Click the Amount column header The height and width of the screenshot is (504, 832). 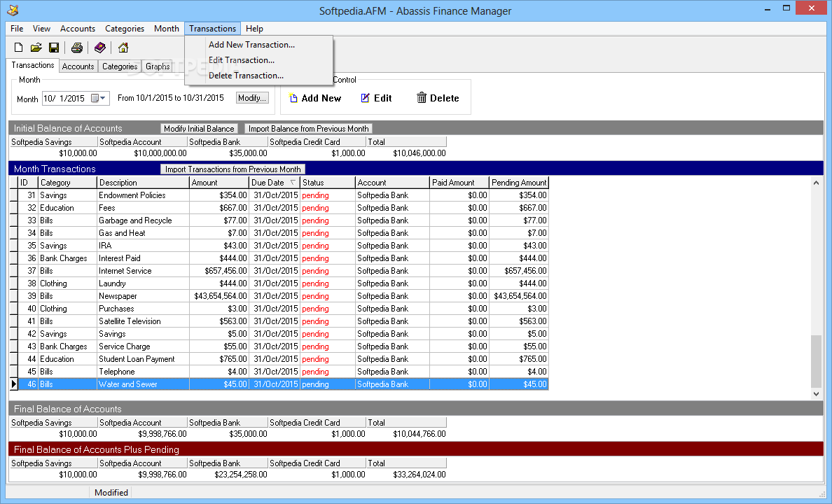(219, 183)
